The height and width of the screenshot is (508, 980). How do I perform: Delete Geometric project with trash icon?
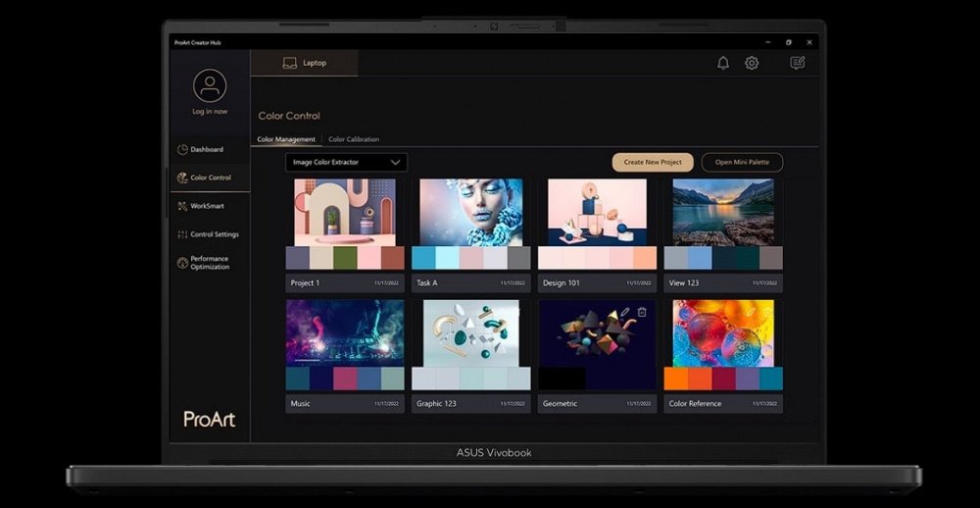click(642, 312)
